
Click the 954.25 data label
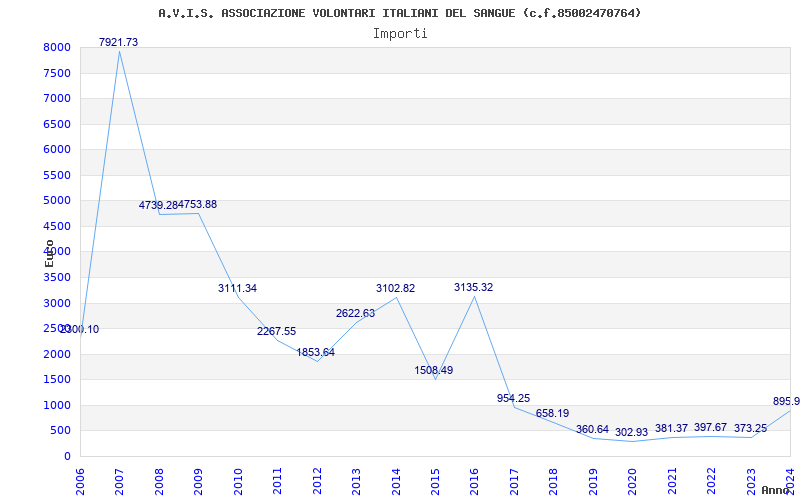pos(513,398)
